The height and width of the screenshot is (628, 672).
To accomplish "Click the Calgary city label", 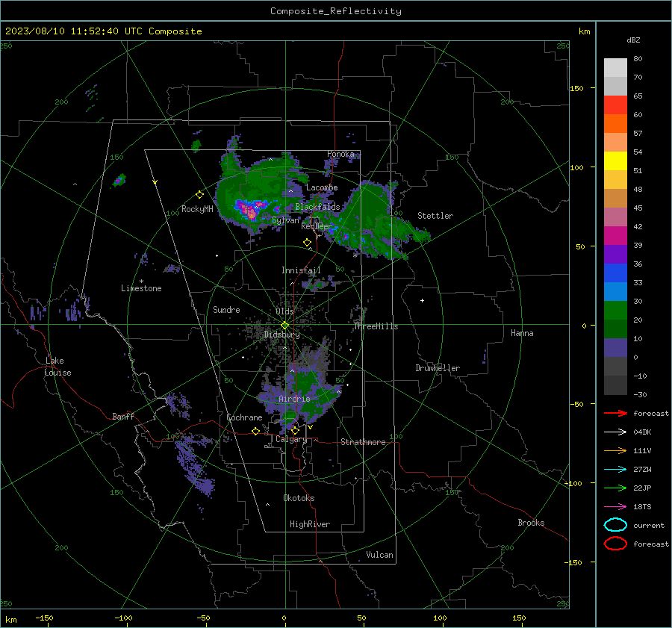I will (x=291, y=439).
